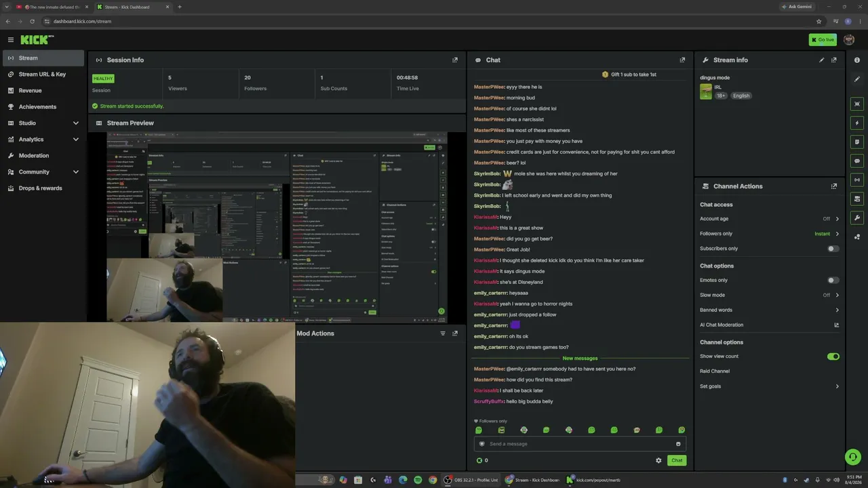868x488 pixels.
Task: Open Drops & rewards page
Action: click(x=43, y=188)
